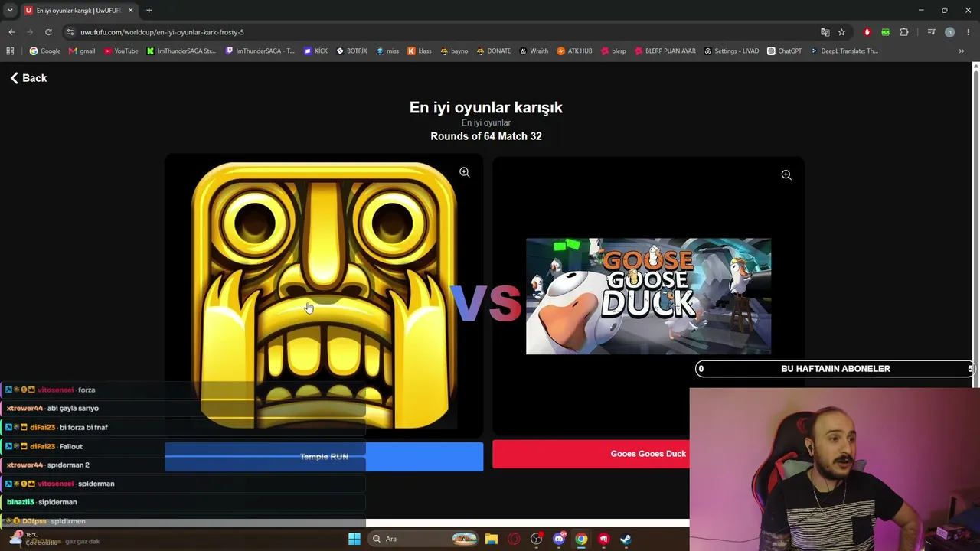Open Opera from the taskbar
This screenshot has height=551, width=980.
click(514, 539)
